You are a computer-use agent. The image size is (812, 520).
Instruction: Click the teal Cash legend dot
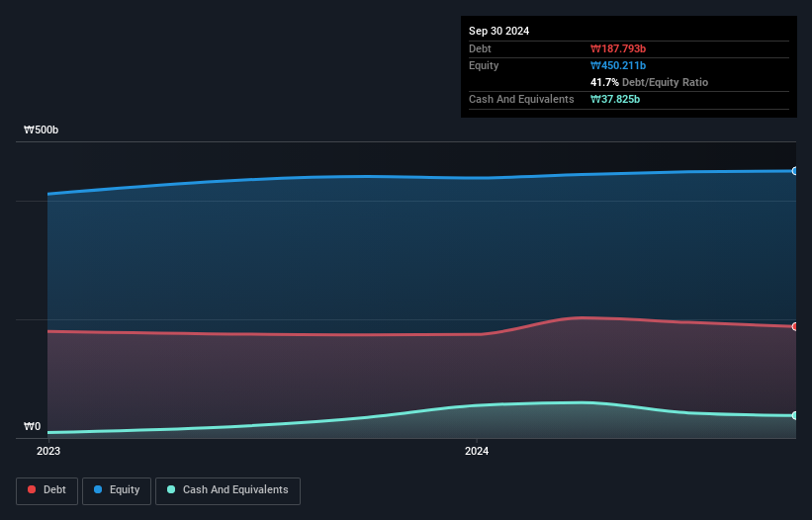point(171,489)
